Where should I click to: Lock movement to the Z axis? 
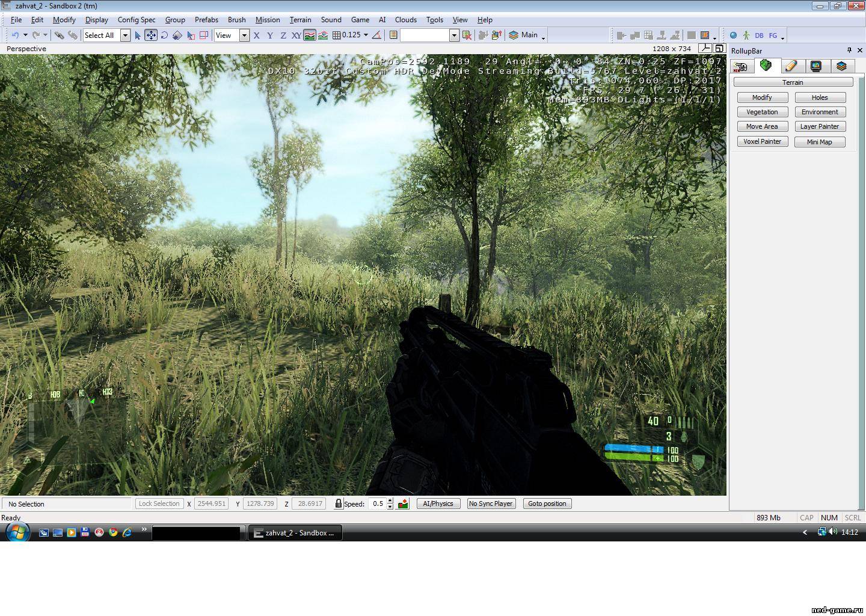(x=283, y=35)
